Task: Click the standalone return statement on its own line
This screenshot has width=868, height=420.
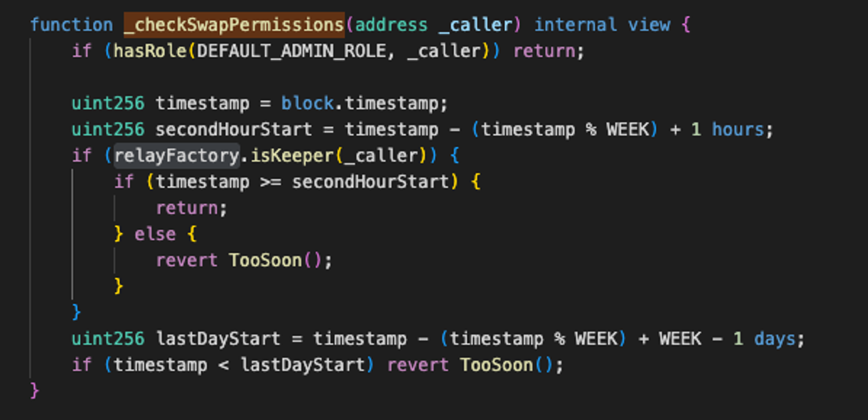Action: (186, 208)
